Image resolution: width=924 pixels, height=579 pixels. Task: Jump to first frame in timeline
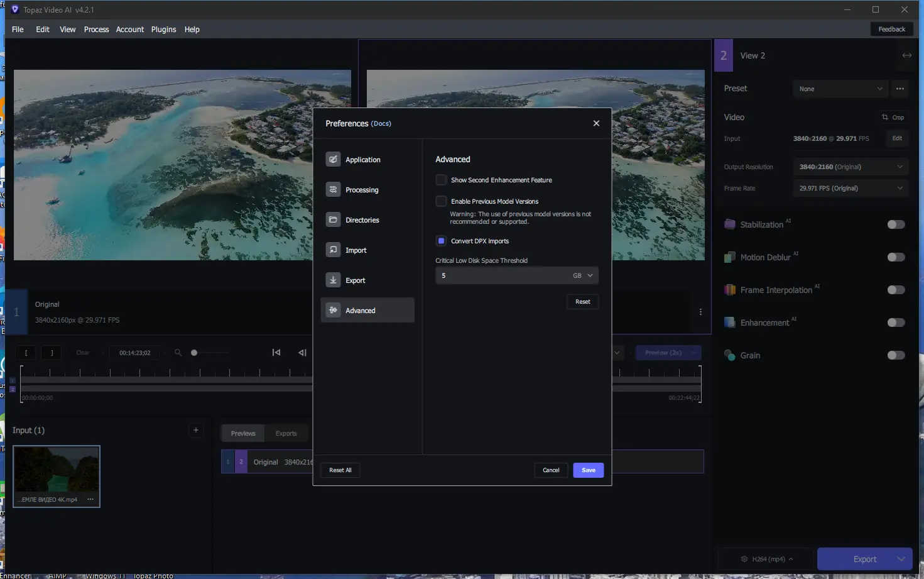tap(276, 353)
